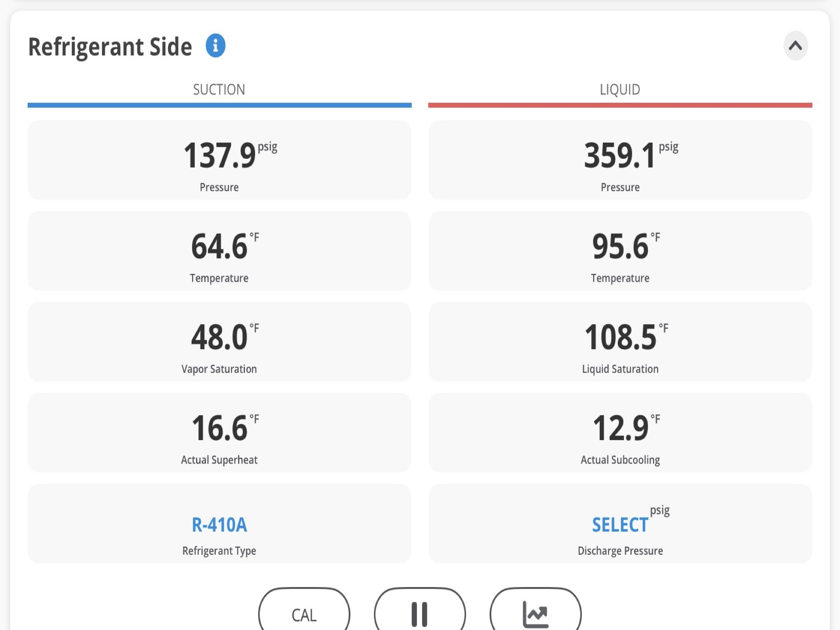Viewport: 840px width, 630px height.
Task: Tap the Actual Superheat 16.6°F tile
Action: [x=219, y=433]
